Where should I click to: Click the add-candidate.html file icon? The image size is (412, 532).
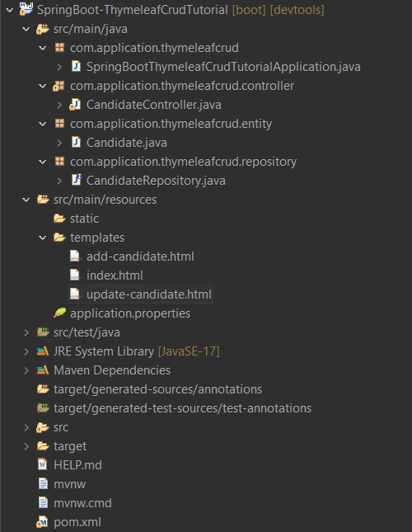(x=76, y=257)
